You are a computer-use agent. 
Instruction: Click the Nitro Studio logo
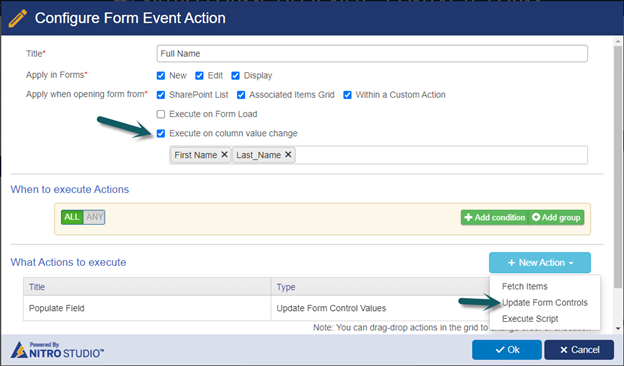(57, 350)
